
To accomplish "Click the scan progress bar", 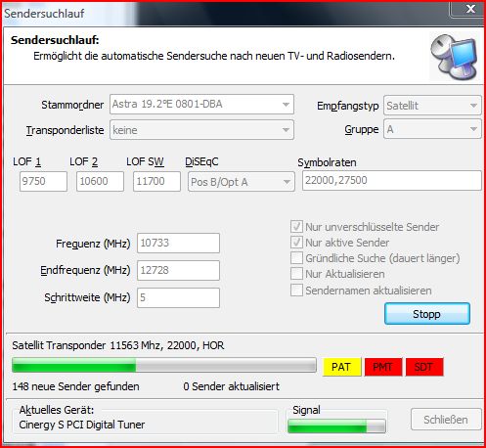I will point(164,365).
